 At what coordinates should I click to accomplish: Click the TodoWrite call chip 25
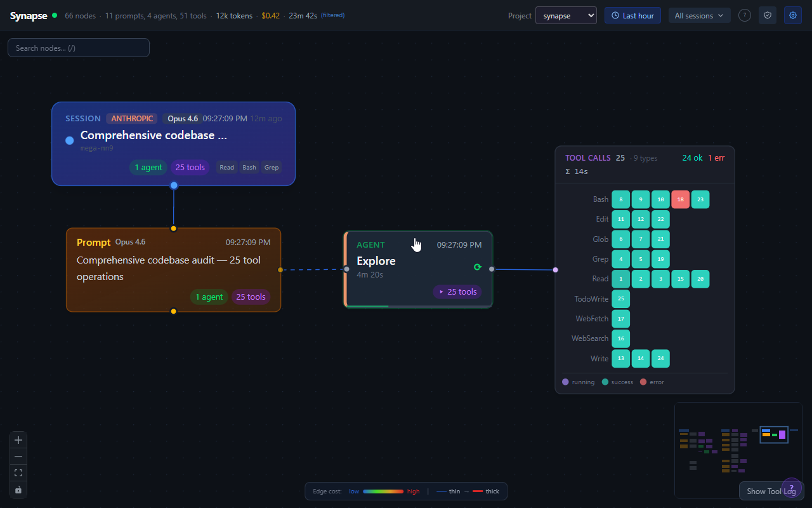click(620, 298)
